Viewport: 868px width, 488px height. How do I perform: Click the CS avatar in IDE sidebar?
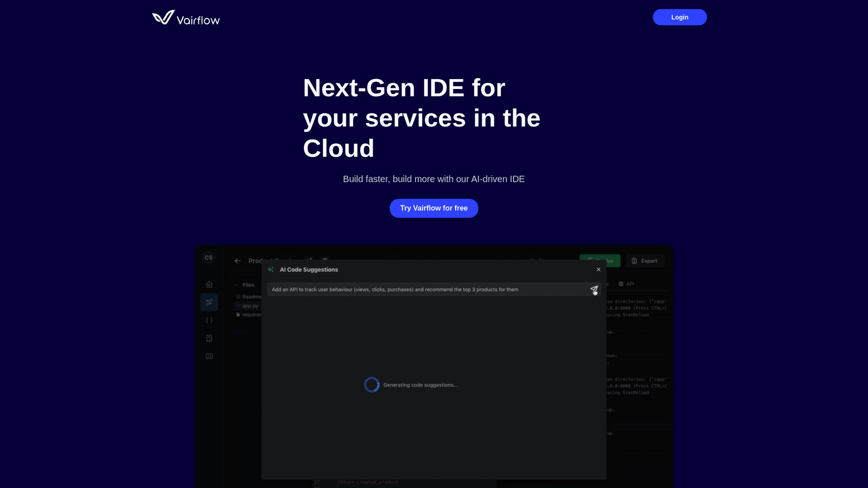(209, 258)
